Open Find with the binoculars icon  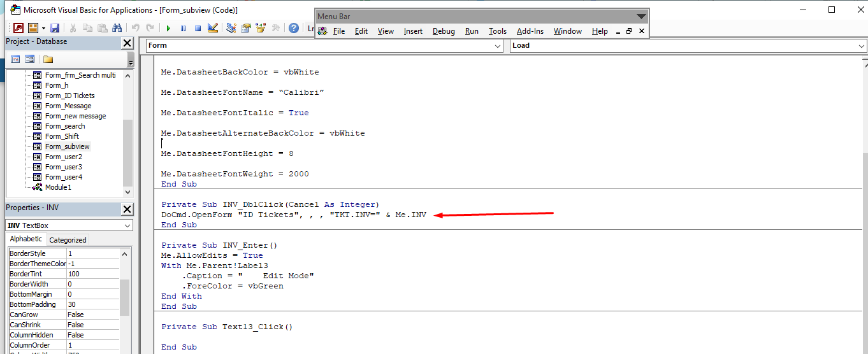click(117, 28)
